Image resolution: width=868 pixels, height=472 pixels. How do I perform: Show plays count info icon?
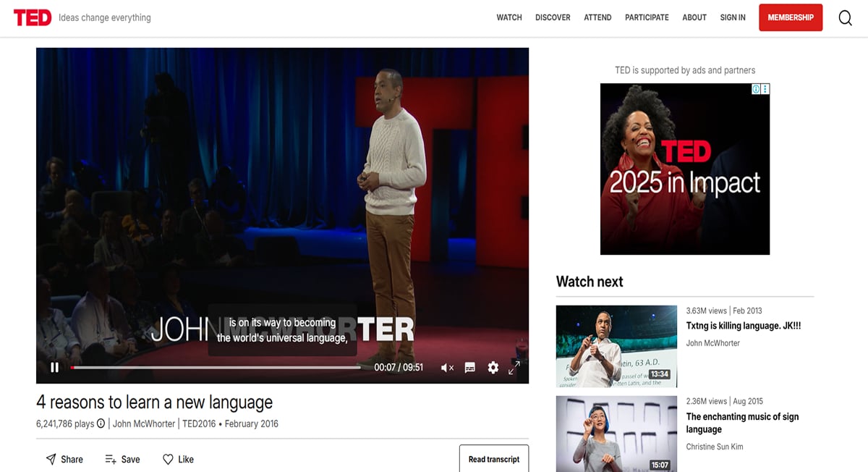click(x=101, y=423)
